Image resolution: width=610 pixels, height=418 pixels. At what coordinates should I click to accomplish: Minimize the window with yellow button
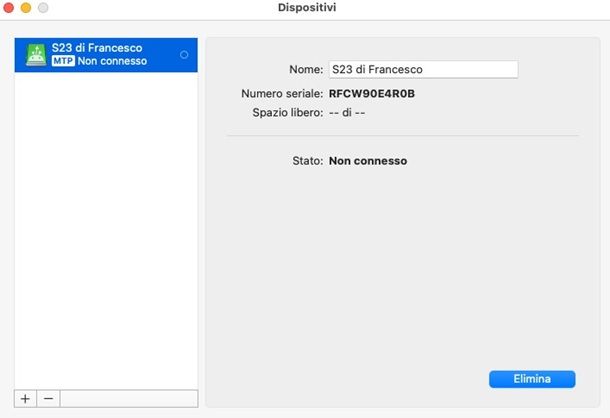27,8
